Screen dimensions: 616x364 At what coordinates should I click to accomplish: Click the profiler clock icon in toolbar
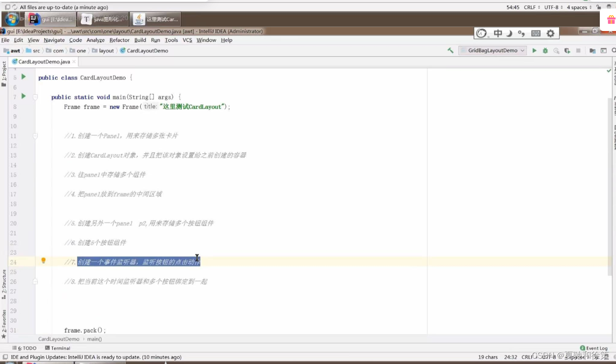(x=557, y=50)
